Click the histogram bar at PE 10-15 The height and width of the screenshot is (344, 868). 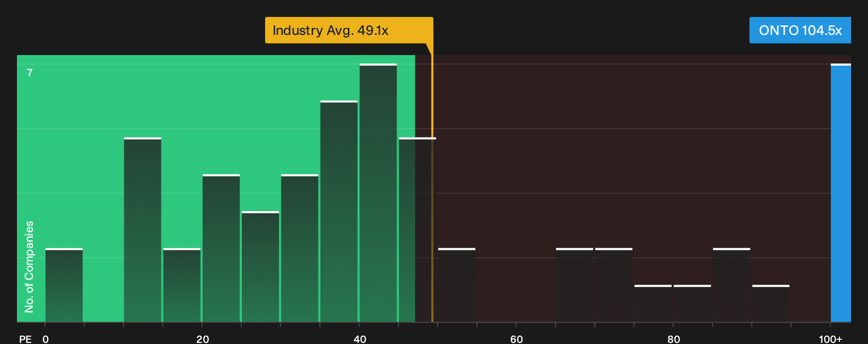pyautogui.click(x=142, y=230)
